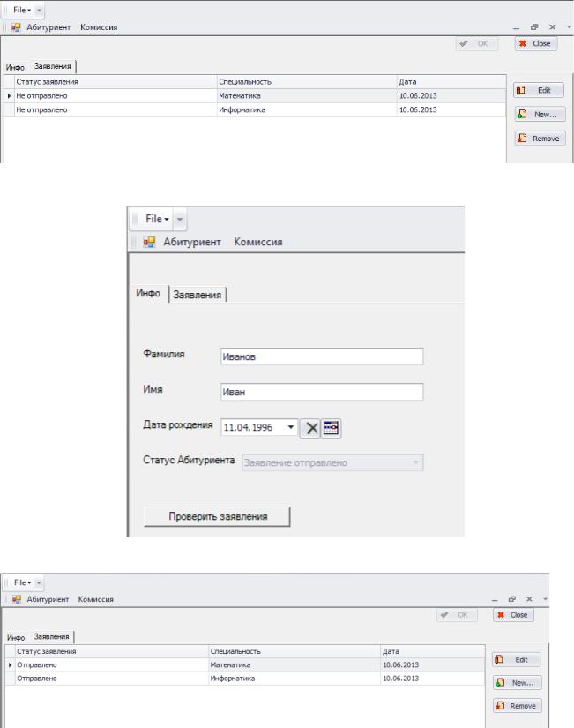Click row indicator arrow in bottom grid
The image size is (574, 728).
(x=10, y=664)
